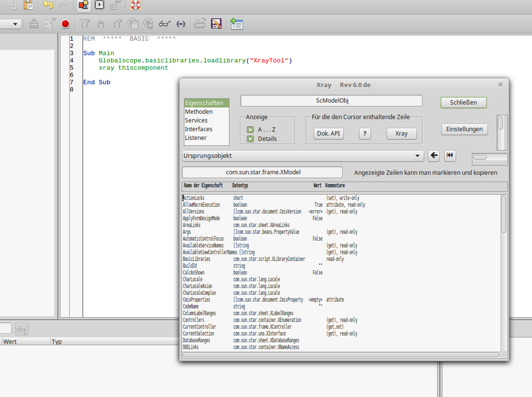Screen dimensions: 532x397
Task: Click the AllowMacroExecution property row
Action: (x=341, y=205)
